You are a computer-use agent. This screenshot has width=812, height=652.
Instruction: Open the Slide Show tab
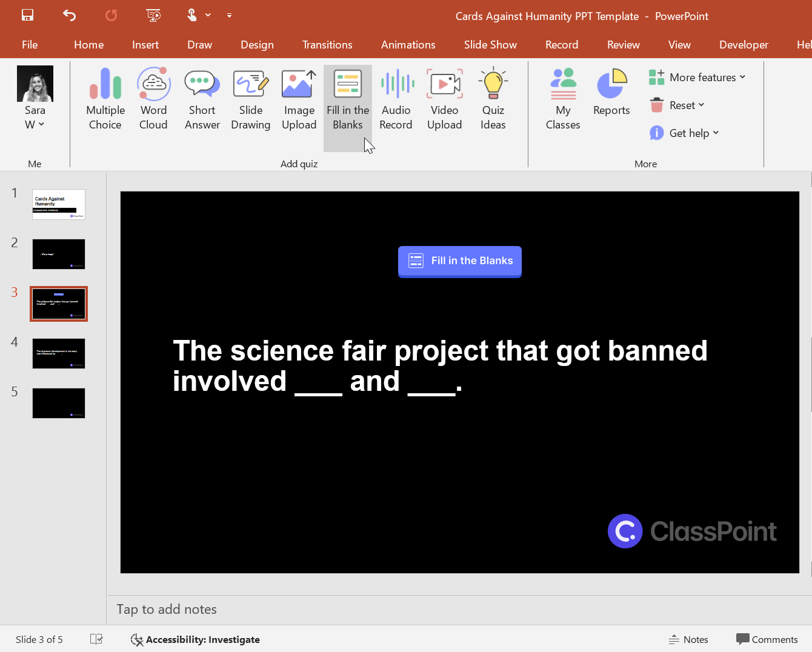tap(490, 45)
